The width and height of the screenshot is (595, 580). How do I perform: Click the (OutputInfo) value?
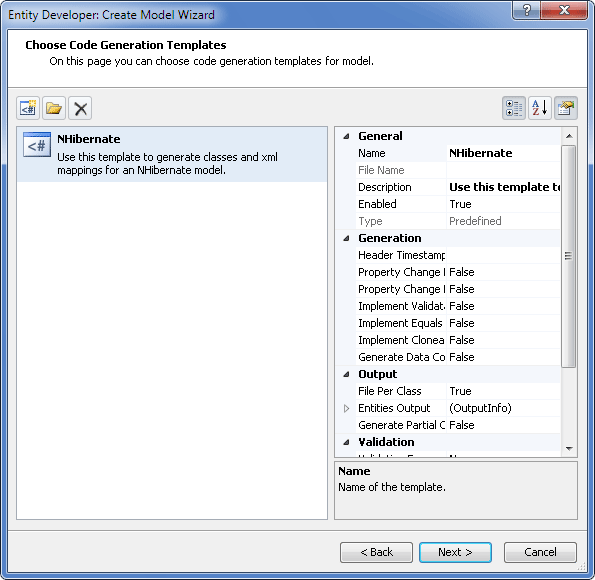pyautogui.click(x=480, y=408)
